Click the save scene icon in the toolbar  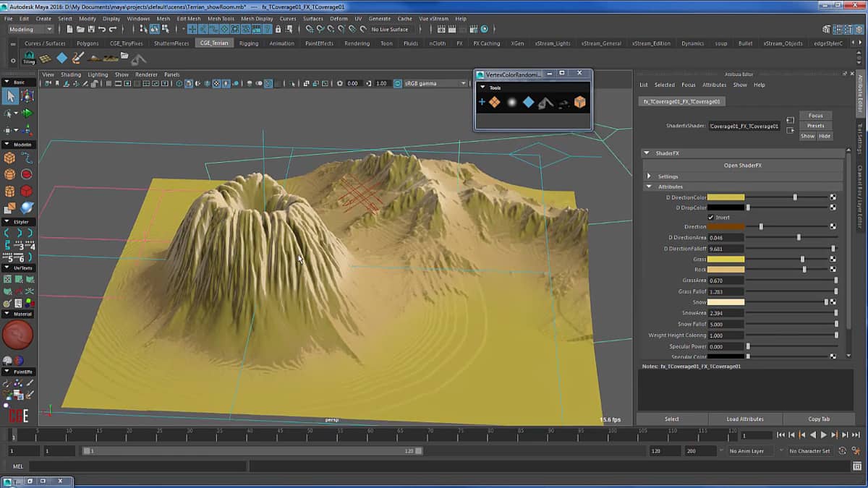90,30
